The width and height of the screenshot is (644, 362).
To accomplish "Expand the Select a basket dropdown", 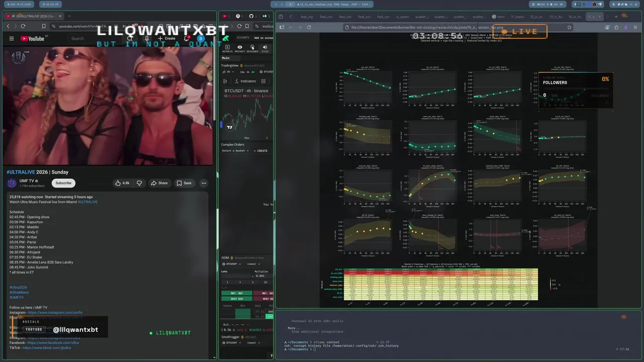I will pyautogui.click(x=235, y=151).
